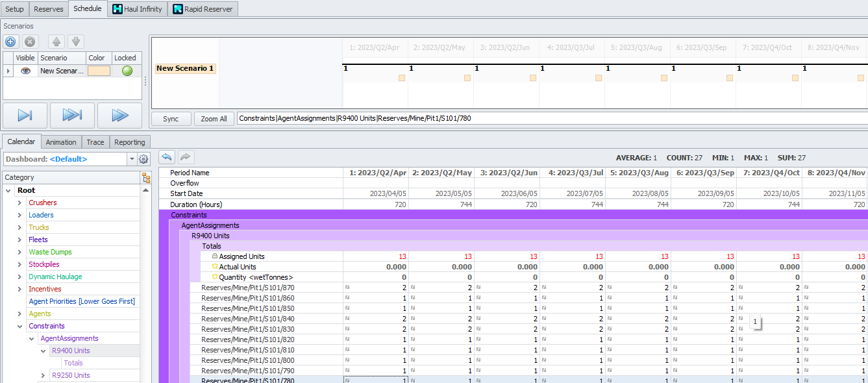Open the Reporting tab
This screenshot has height=383, width=868.
point(130,142)
